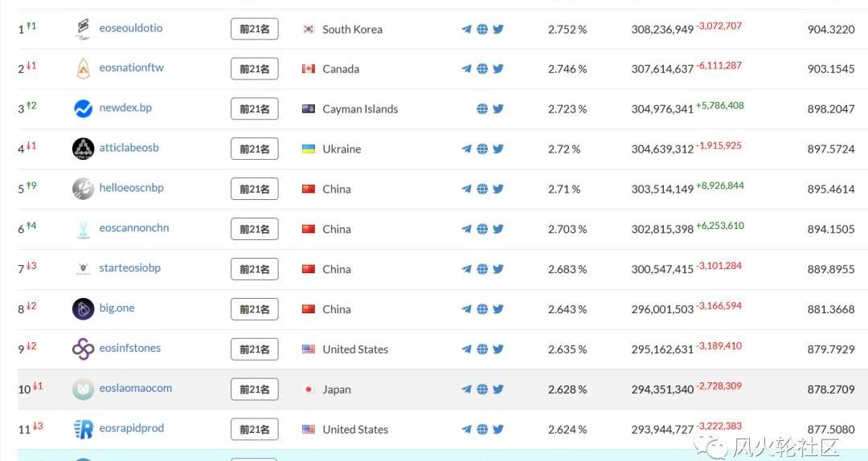Open the eosnationftw producer link
868x461 pixels.
(131, 67)
